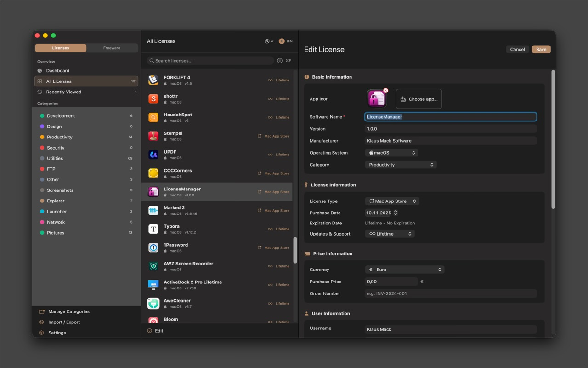The width and height of the screenshot is (588, 368).
Task: Click the License Information key icon
Action: click(306, 185)
